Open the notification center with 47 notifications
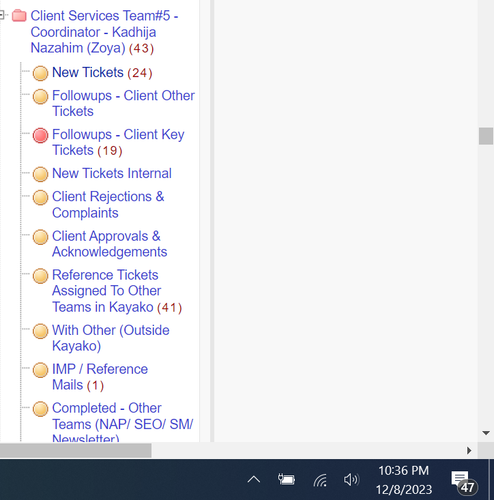The image size is (494, 500). [x=464, y=482]
